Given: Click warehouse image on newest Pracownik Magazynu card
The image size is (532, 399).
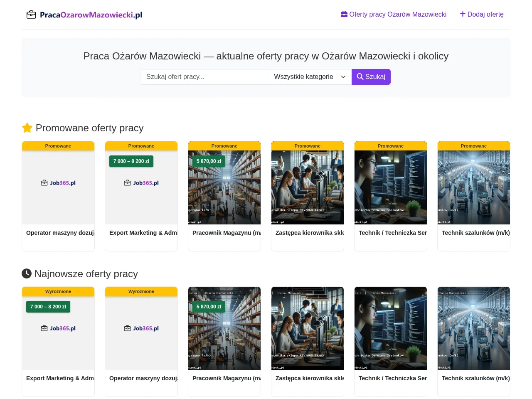Looking at the screenshot, I should pyautogui.click(x=224, y=328).
